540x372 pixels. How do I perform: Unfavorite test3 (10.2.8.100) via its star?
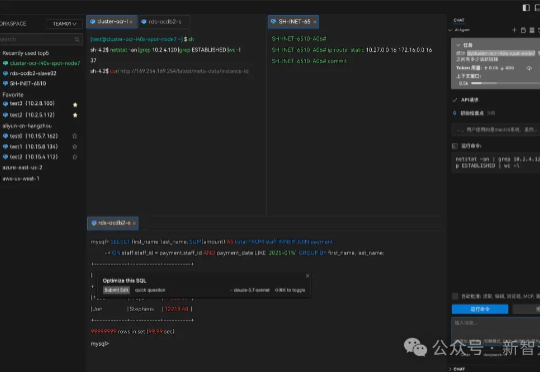75,104
